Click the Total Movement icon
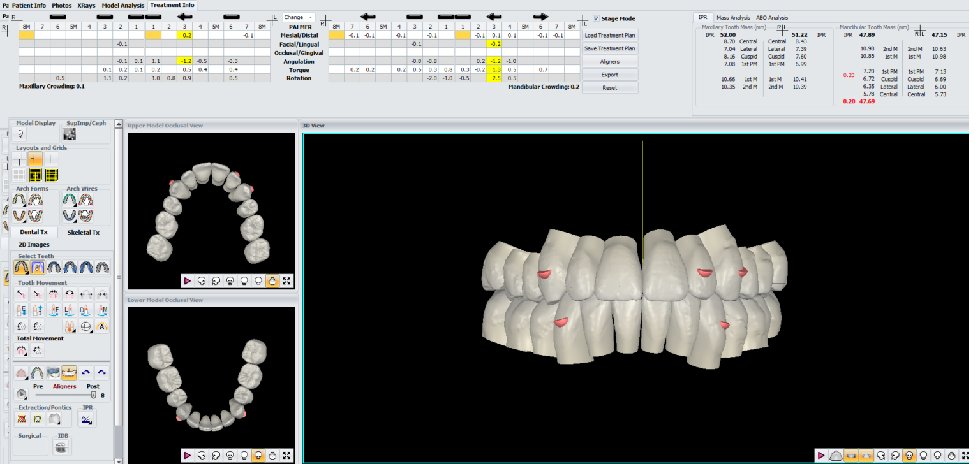This screenshot has height=464, width=980. (21, 349)
